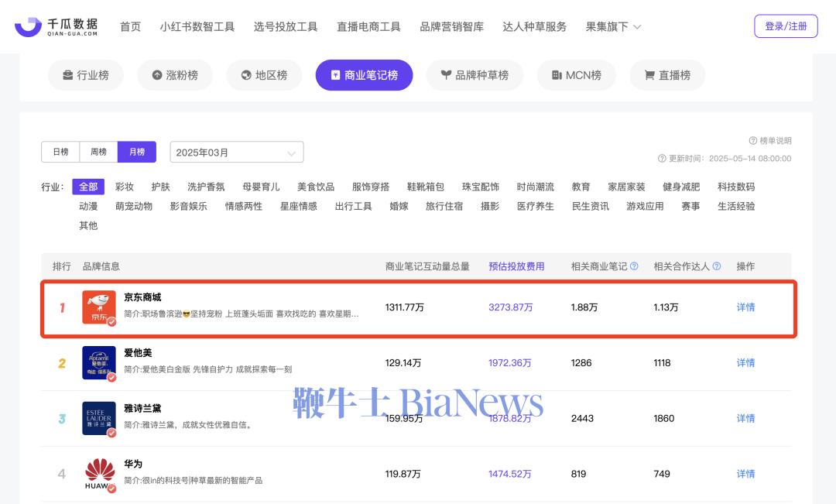Image resolution: width=836 pixels, height=504 pixels.
Task: Open the 2025年03月 month dropdown
Action: click(x=237, y=152)
